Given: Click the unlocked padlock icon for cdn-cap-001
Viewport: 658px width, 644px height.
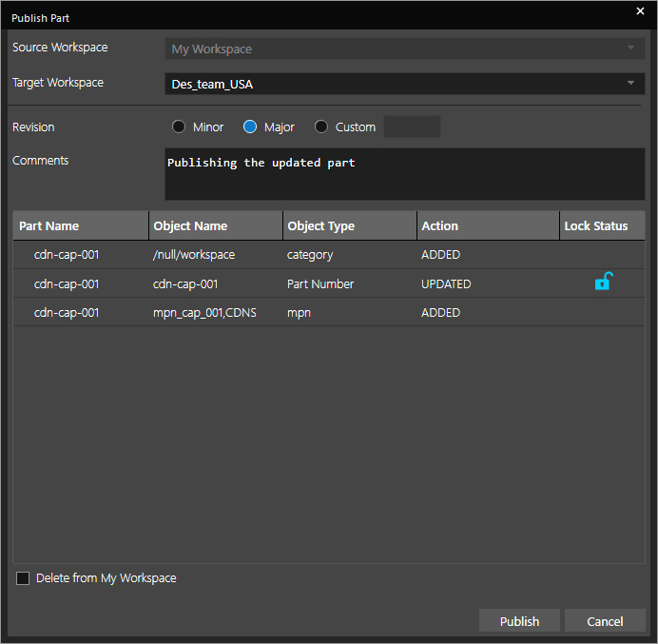Looking at the screenshot, I should pyautogui.click(x=604, y=282).
